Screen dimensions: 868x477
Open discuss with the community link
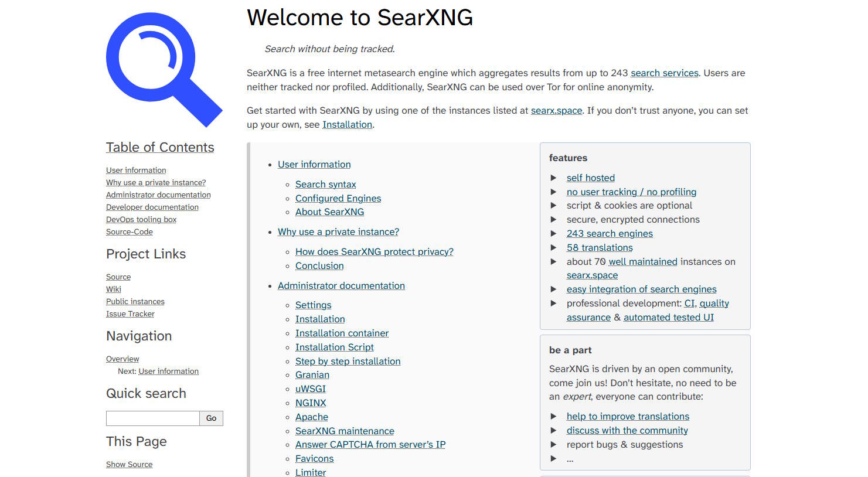click(627, 431)
